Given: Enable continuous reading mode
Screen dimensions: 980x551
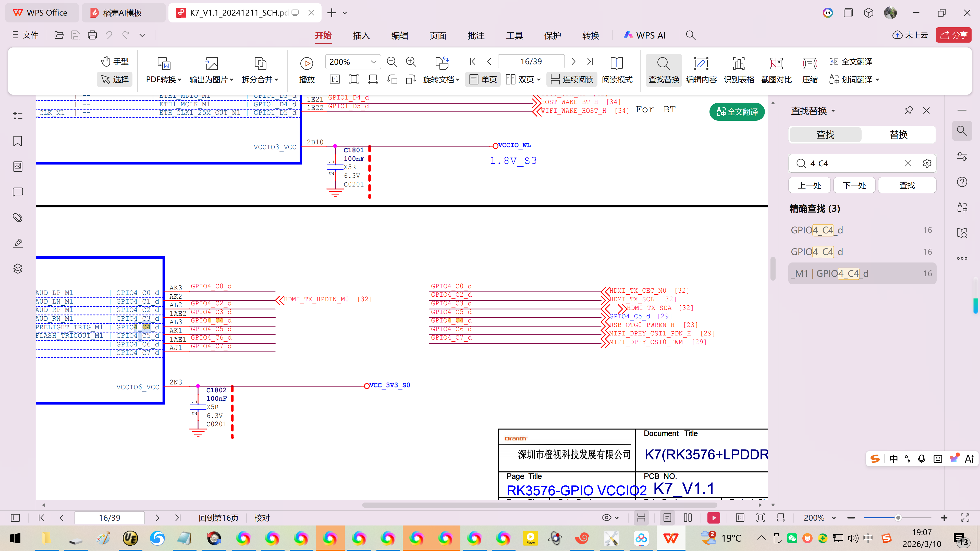Looking at the screenshot, I should [x=572, y=80].
